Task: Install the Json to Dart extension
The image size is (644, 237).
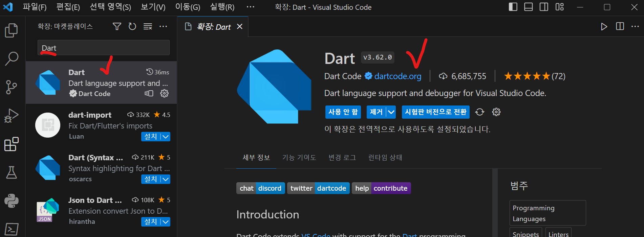Action: coord(151,222)
